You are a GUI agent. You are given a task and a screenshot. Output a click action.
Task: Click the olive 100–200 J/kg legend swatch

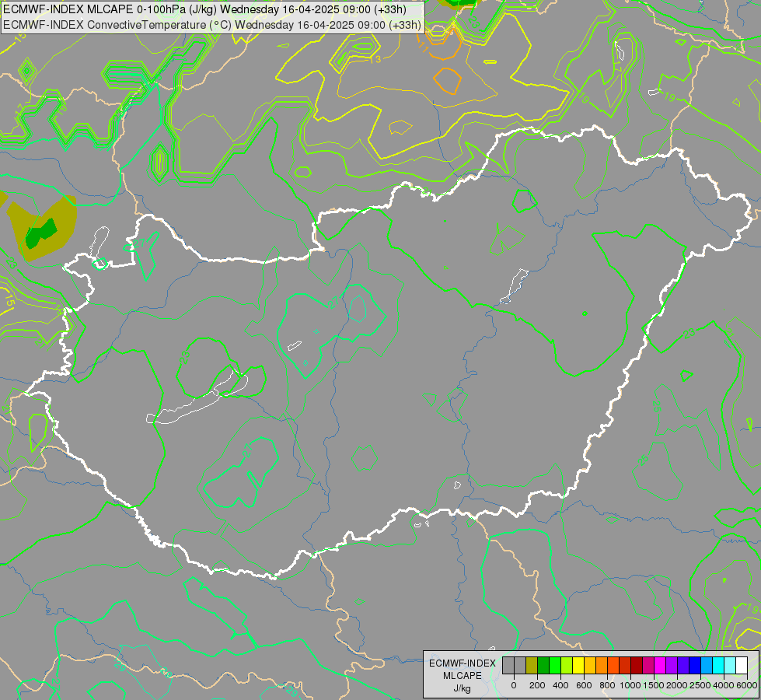coord(532,666)
